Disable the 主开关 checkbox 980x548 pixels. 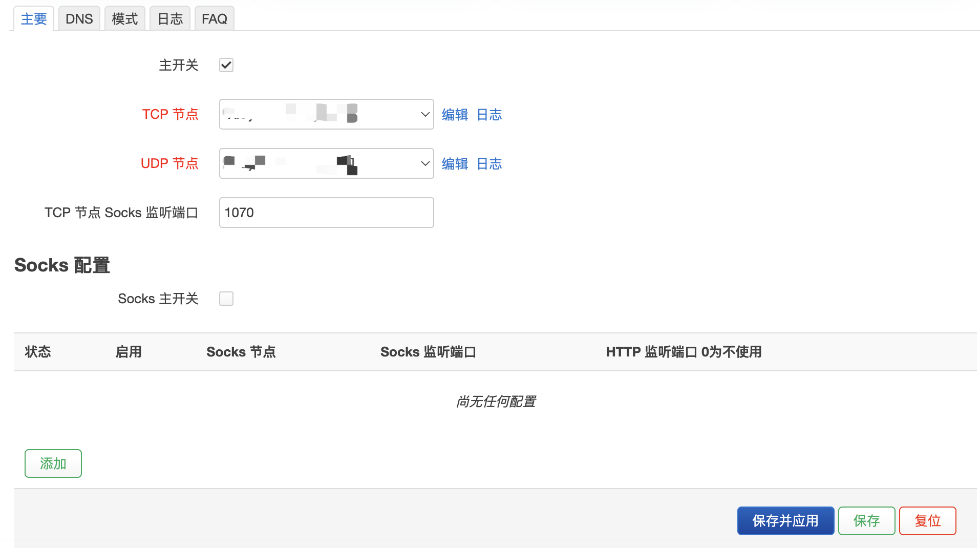[x=226, y=65]
